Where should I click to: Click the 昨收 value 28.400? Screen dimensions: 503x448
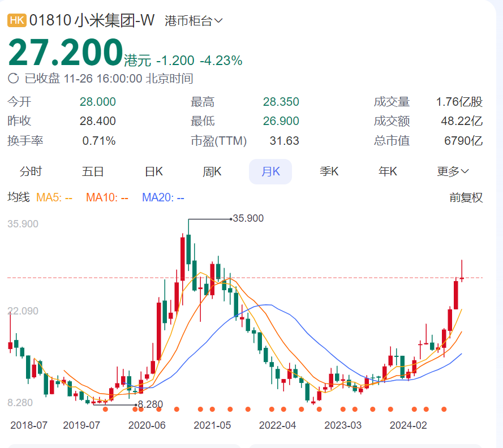[97, 121]
